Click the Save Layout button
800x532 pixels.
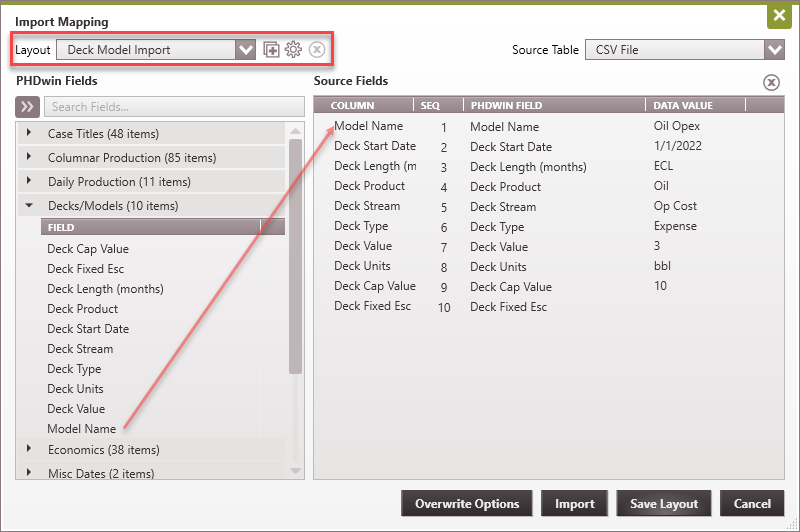(664, 503)
